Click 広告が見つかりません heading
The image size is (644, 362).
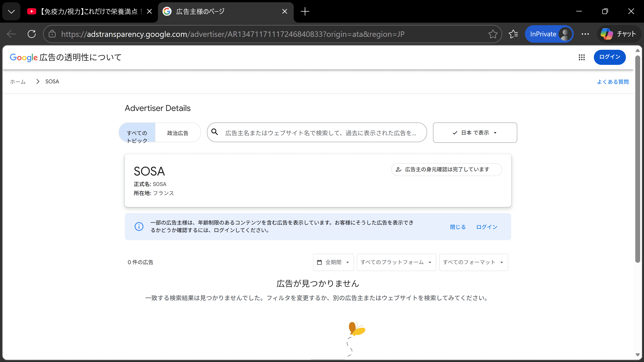318,284
